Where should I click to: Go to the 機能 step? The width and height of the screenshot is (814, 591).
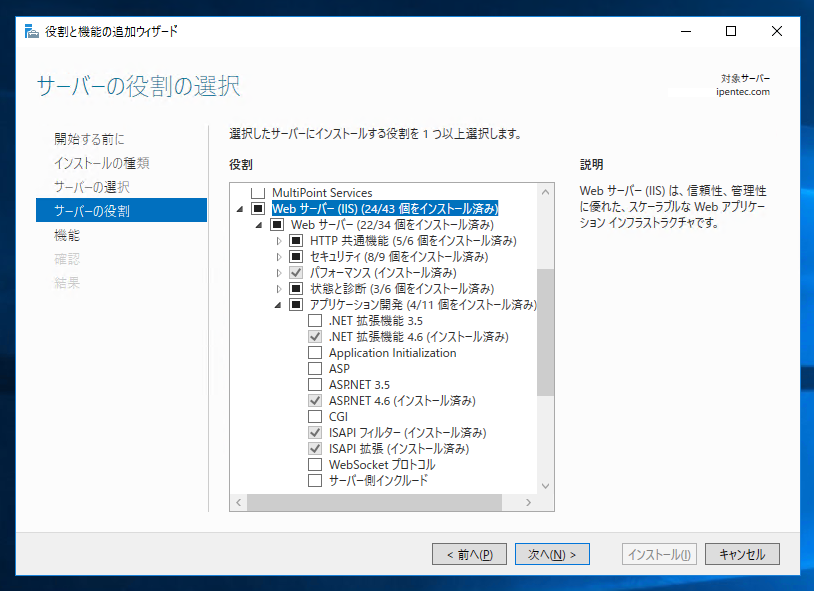67,235
